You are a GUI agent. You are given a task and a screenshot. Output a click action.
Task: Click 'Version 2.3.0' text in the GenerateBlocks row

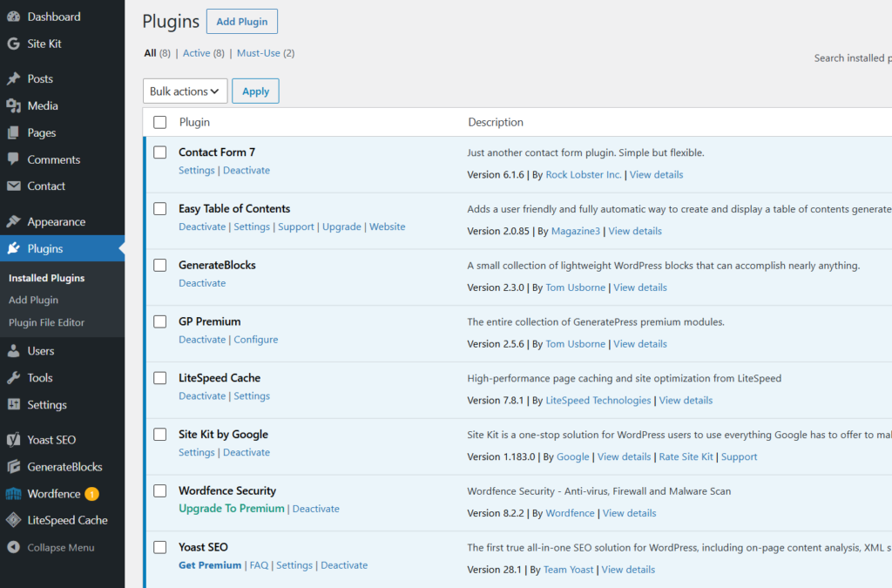click(x=496, y=287)
